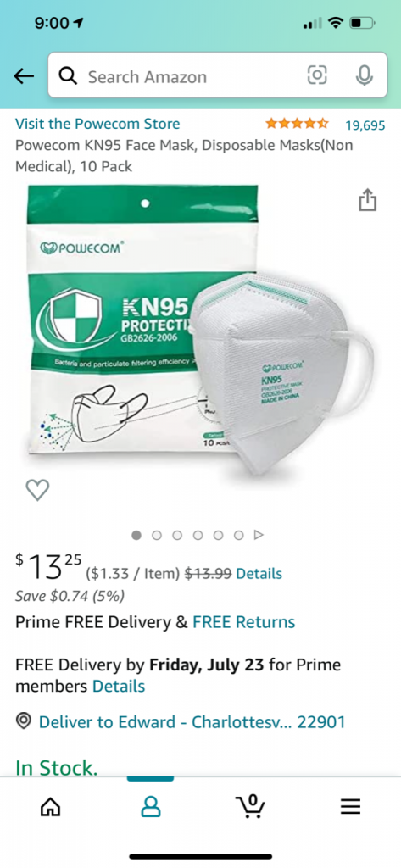The height and width of the screenshot is (868, 401).
Task: Share product using the share icon
Action: (368, 199)
